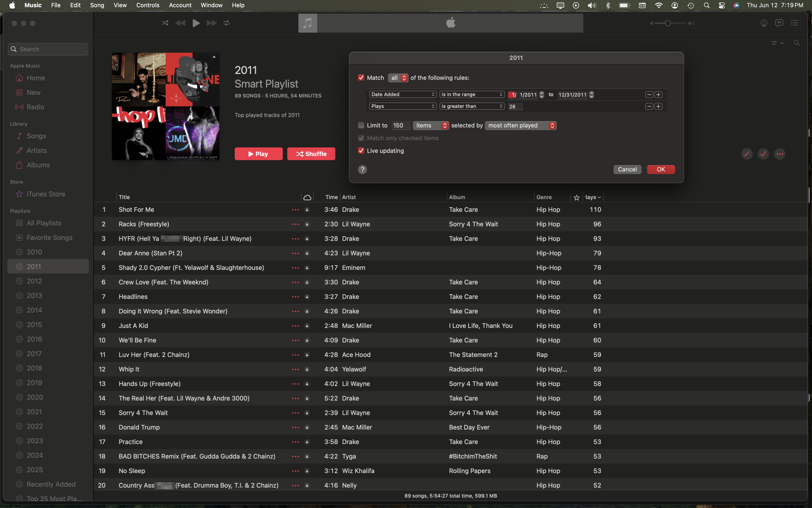Click the help question mark button
This screenshot has height=508, width=812.
[363, 169]
